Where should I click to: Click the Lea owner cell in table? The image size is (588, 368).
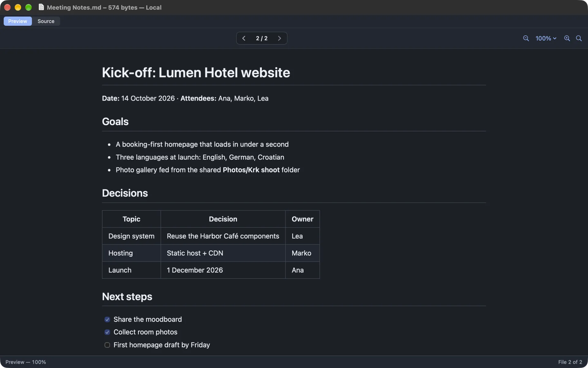(x=303, y=236)
